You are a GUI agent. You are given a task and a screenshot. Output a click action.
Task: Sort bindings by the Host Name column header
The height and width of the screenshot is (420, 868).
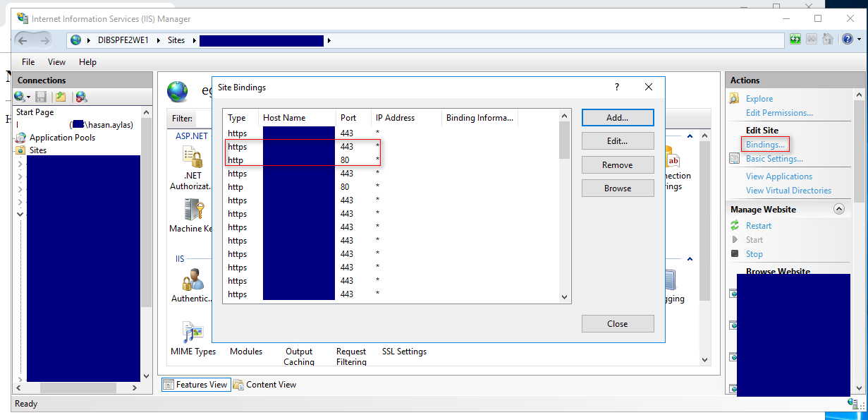coord(297,118)
